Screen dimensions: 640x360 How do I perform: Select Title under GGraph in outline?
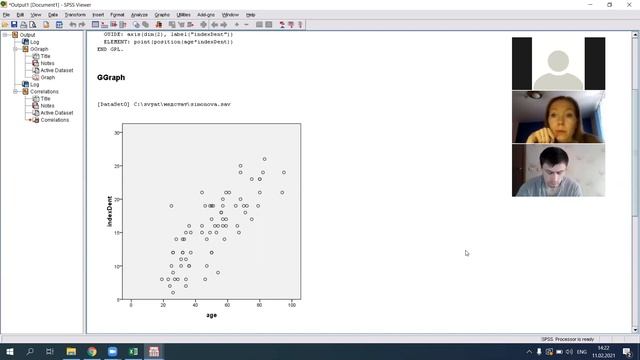(x=45, y=56)
